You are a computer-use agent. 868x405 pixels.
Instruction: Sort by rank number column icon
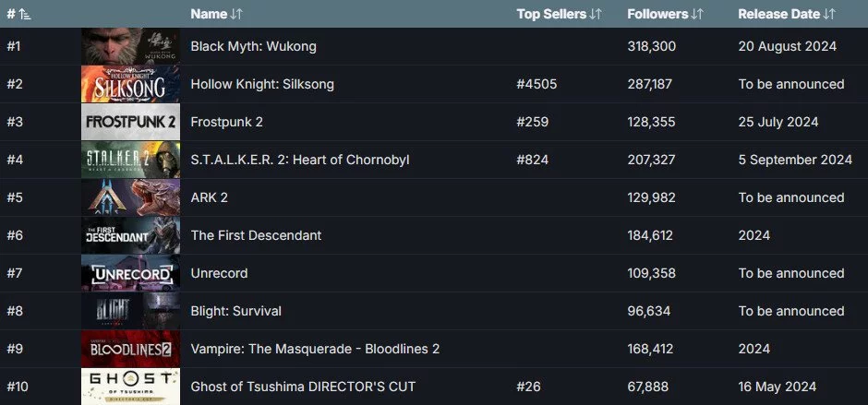pos(25,15)
